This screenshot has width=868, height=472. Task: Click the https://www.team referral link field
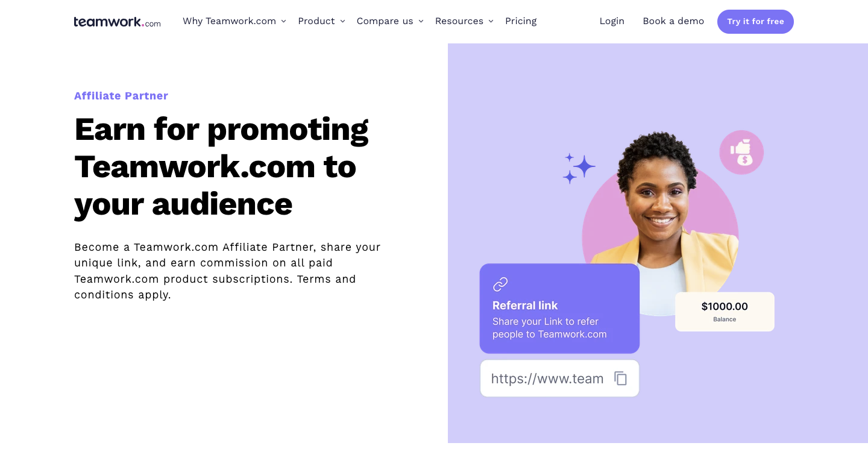coord(559,379)
